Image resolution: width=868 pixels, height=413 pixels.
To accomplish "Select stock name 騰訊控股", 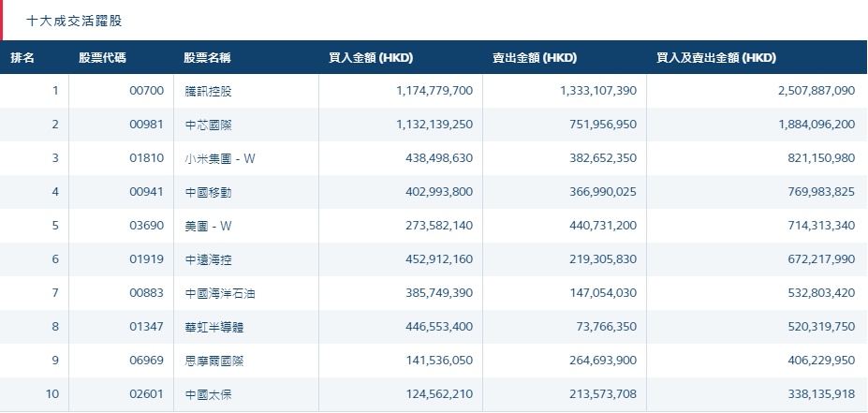I will coord(208,91).
